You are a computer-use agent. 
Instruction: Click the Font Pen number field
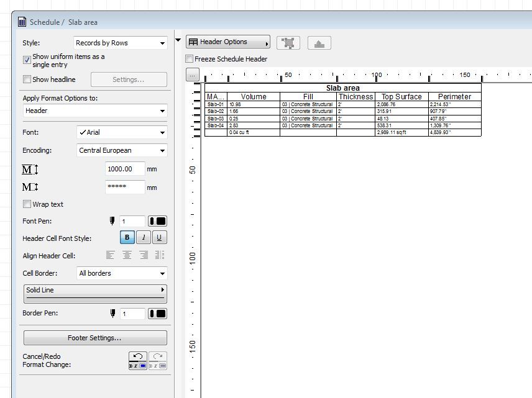pyautogui.click(x=132, y=222)
